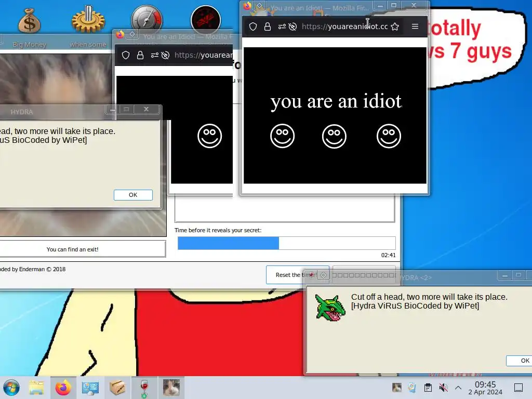Open the Firefox hamburger menu
Screen dimensions: 532x399
[x=415, y=26]
